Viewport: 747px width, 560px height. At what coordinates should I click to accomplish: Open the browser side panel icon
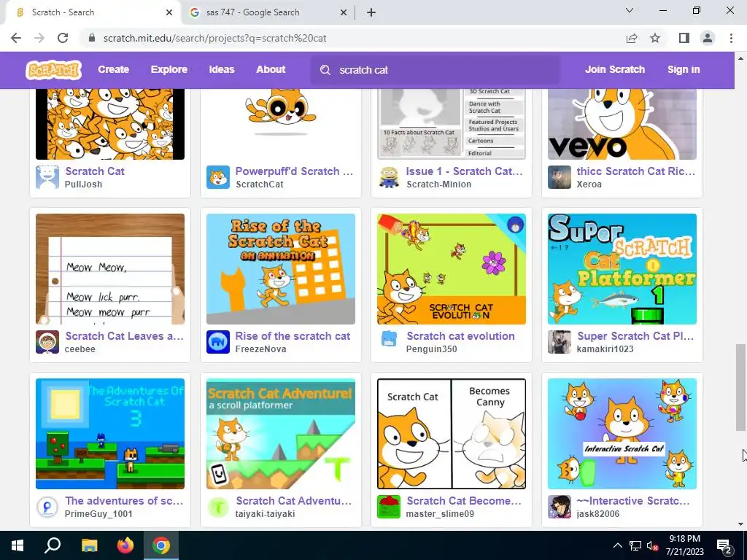point(684,38)
